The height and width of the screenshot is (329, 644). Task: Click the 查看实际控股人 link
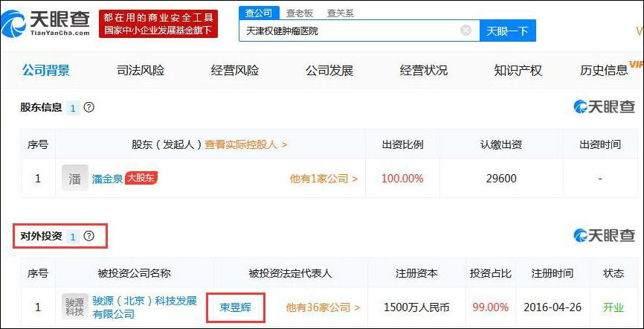click(x=245, y=144)
